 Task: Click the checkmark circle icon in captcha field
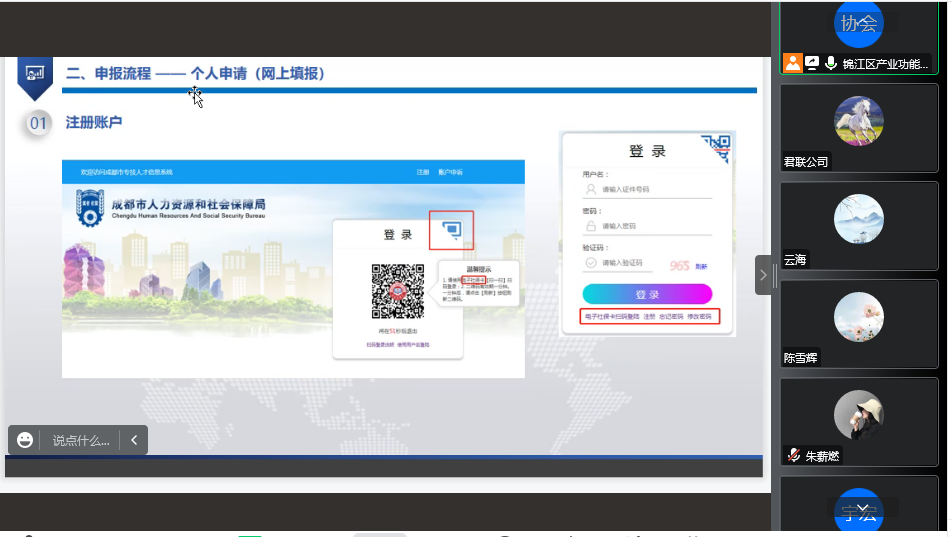tap(591, 262)
